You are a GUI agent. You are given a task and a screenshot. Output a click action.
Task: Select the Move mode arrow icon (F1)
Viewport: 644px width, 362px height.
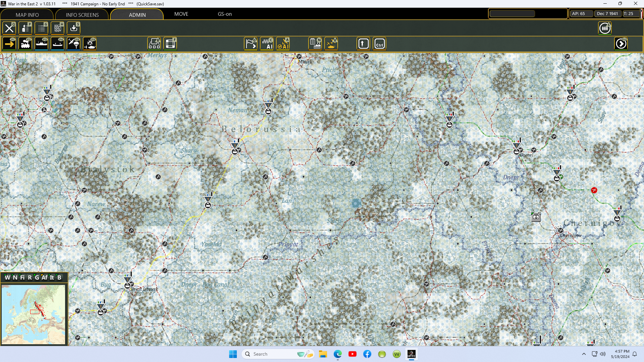[9, 44]
